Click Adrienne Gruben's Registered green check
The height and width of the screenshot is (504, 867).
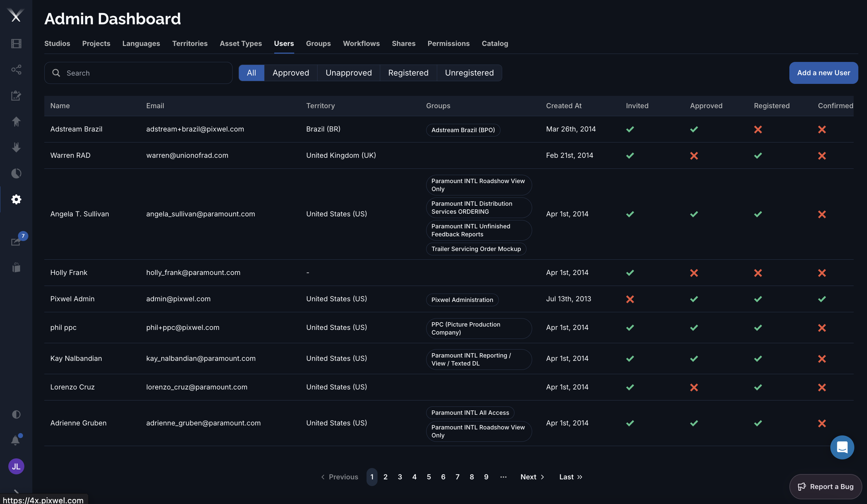[758, 423]
